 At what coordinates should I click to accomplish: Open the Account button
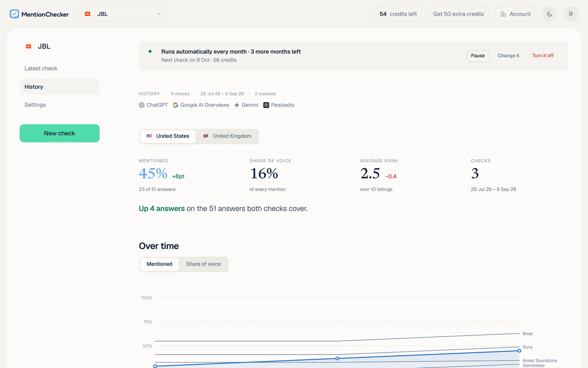(x=515, y=14)
